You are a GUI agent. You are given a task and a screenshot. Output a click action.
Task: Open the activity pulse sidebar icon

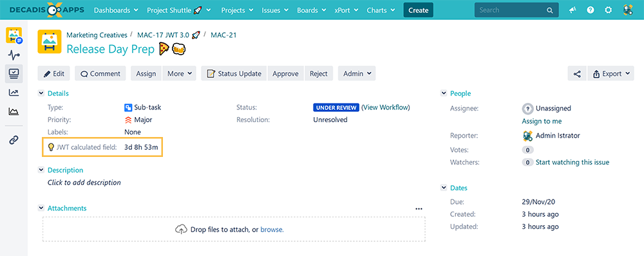click(x=14, y=55)
